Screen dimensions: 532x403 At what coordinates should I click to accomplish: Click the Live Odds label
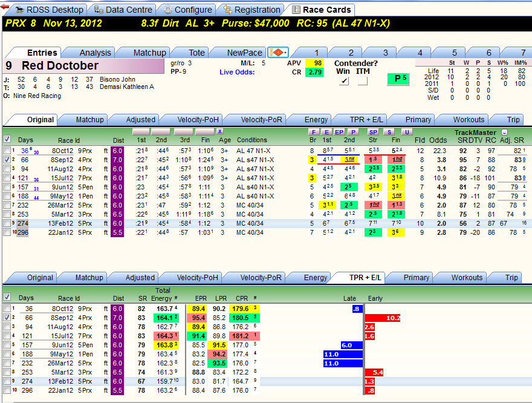pos(237,72)
